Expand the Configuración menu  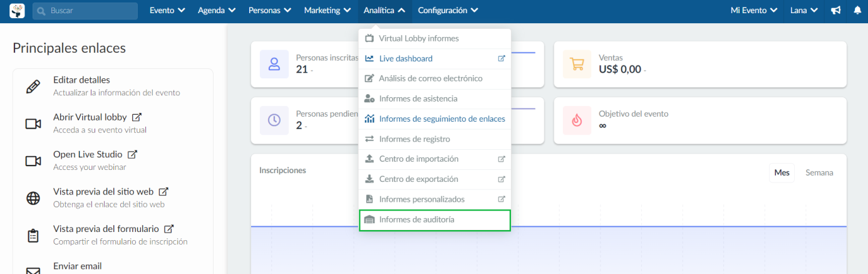click(448, 11)
